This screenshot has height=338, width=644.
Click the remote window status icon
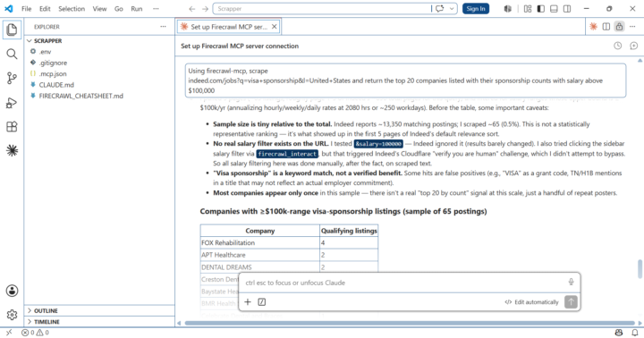[x=9, y=333]
